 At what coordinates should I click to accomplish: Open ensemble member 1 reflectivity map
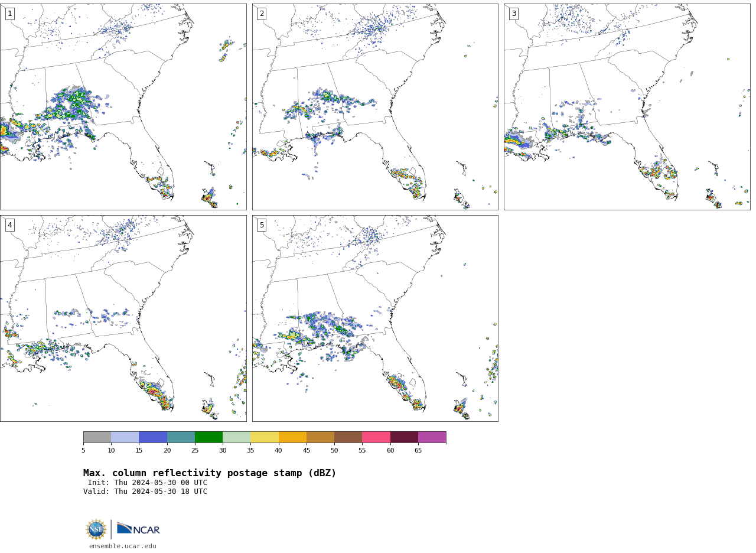[123, 107]
